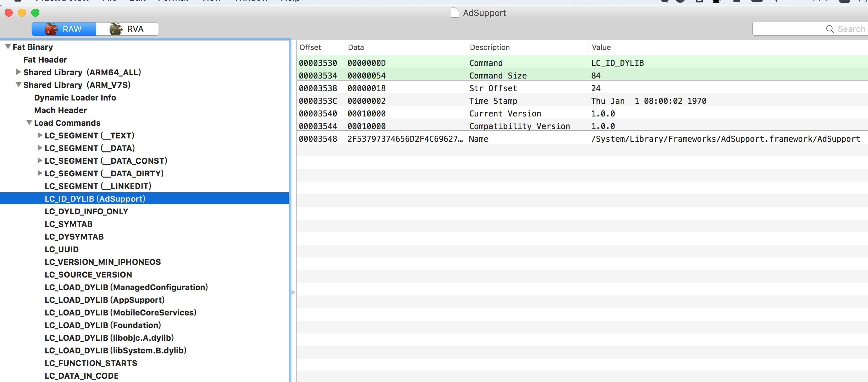Expand LC_SEGMENT (__DATA_CONST) disclosure triangle
The width and height of the screenshot is (868, 382).
pyautogui.click(x=40, y=160)
